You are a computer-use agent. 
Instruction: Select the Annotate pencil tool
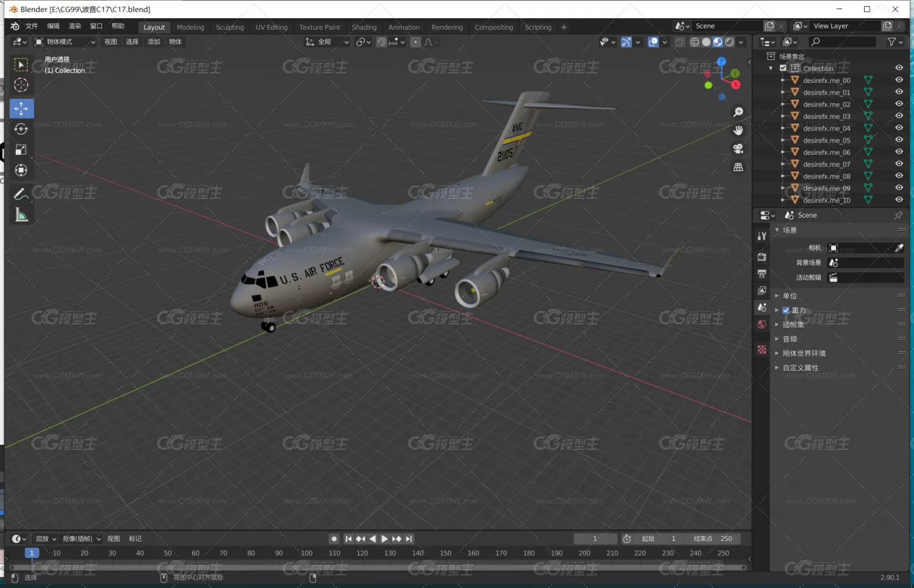click(21, 194)
